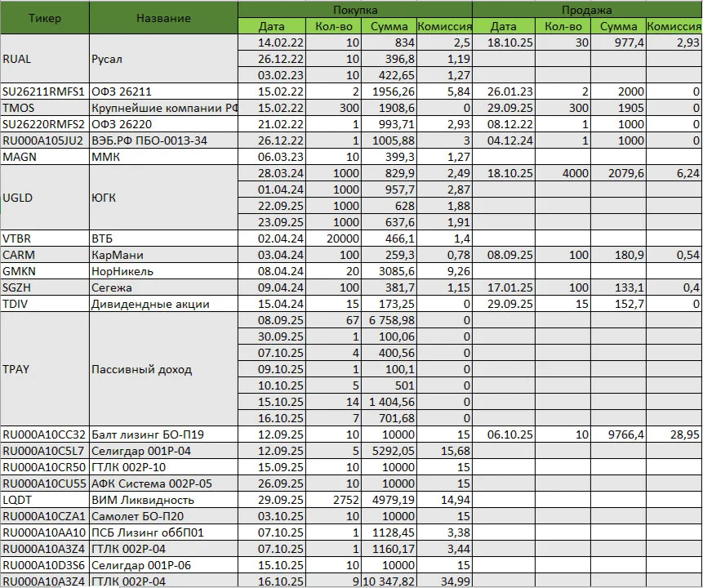Select the SGZH ticker cell
The width and height of the screenshot is (703, 588).
45,287
